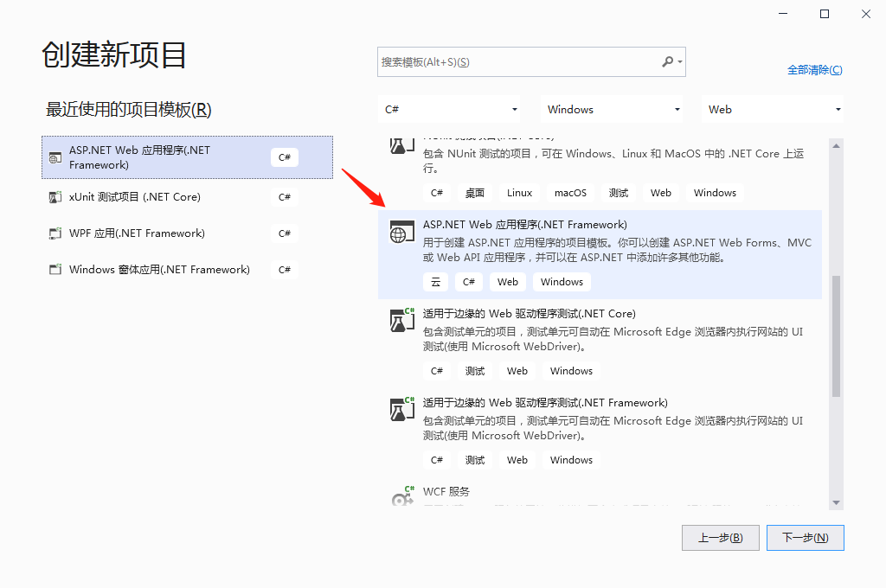This screenshot has height=588, width=886.
Task: Click the 云 tag on ASP.NET template
Action: pyautogui.click(x=436, y=282)
